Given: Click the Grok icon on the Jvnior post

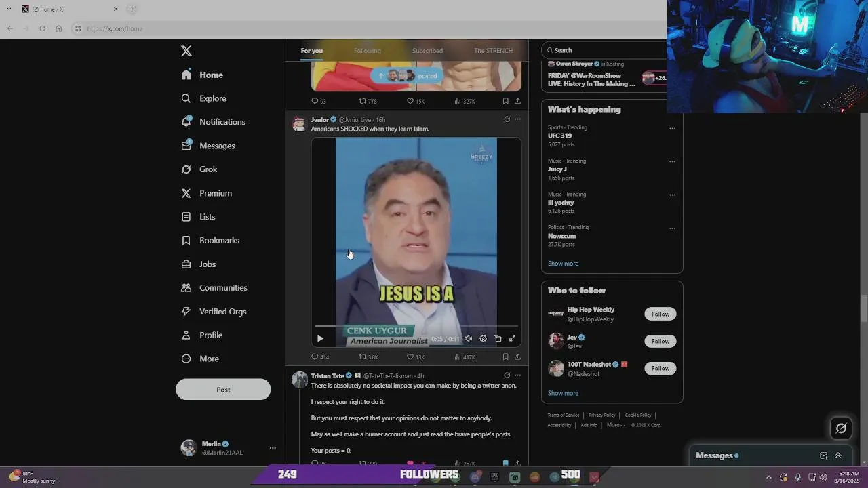Looking at the screenshot, I should (507, 119).
